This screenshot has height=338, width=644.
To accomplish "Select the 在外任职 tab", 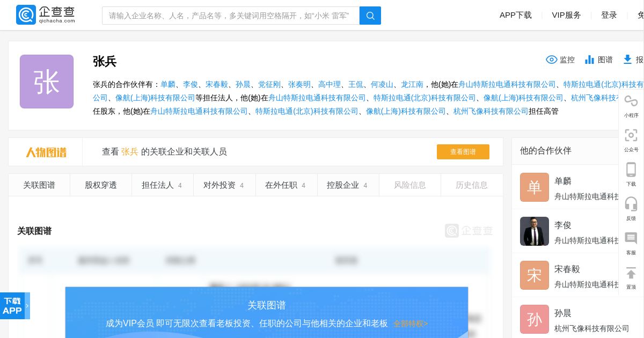I will (287, 185).
